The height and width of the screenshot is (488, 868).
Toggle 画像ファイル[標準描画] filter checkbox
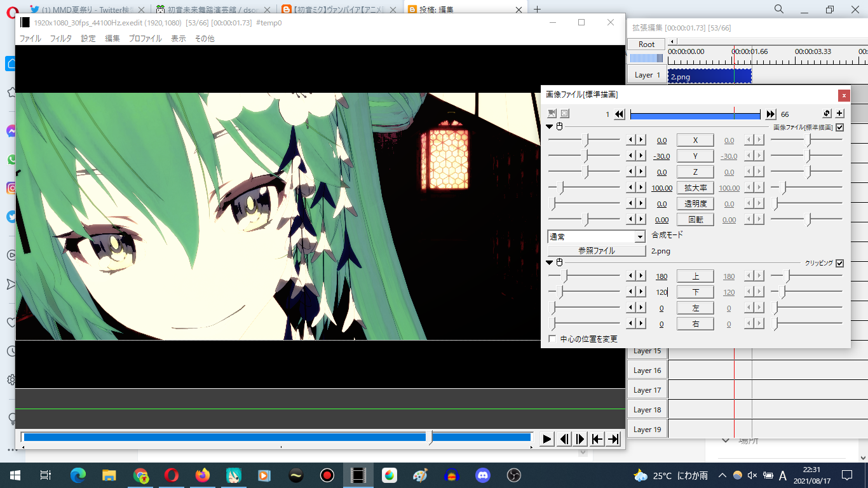click(839, 127)
